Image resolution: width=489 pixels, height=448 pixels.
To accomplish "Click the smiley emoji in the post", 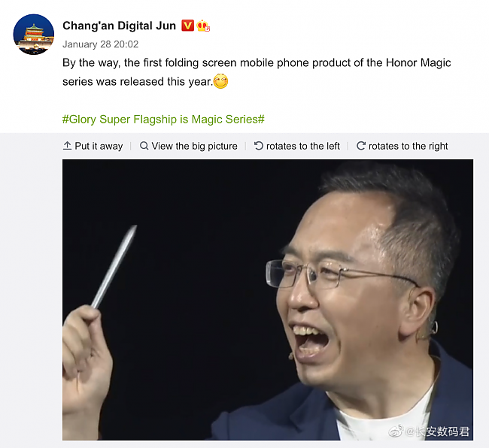I will (220, 81).
